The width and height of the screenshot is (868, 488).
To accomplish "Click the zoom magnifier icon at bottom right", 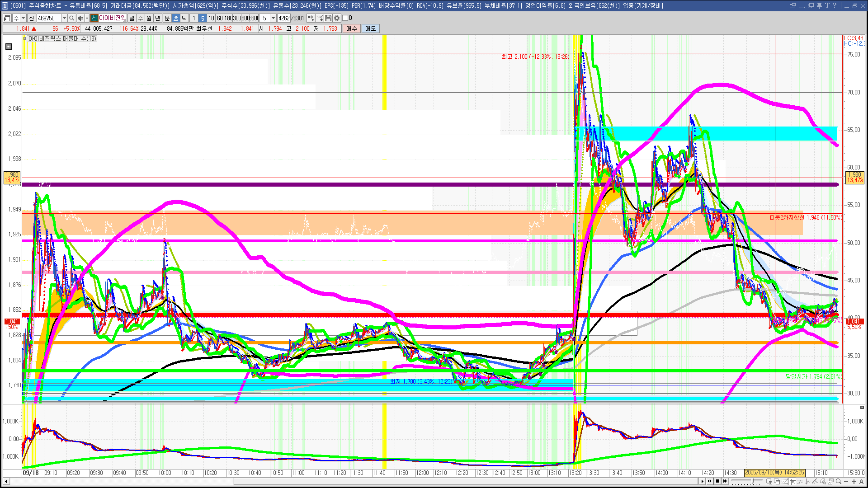I will point(839,481).
